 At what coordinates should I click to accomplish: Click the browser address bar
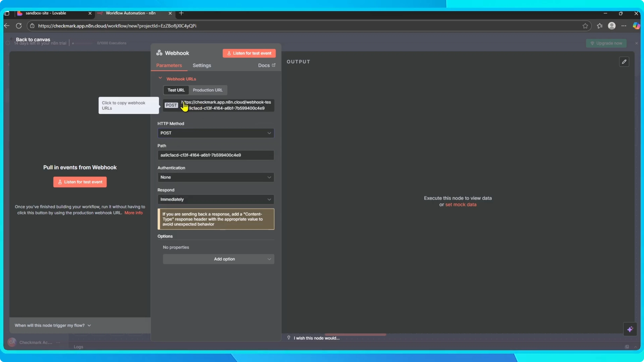pyautogui.click(x=309, y=26)
